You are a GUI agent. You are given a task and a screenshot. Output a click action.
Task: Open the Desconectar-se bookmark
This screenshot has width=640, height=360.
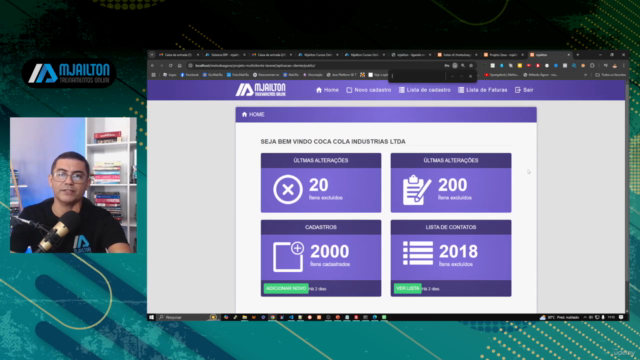coord(266,75)
